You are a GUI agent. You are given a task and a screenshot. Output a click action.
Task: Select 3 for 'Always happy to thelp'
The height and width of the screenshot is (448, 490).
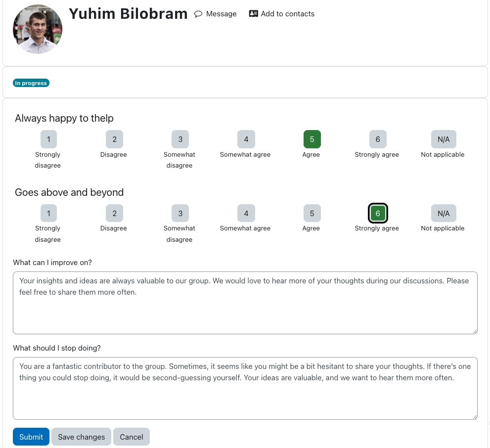click(180, 139)
